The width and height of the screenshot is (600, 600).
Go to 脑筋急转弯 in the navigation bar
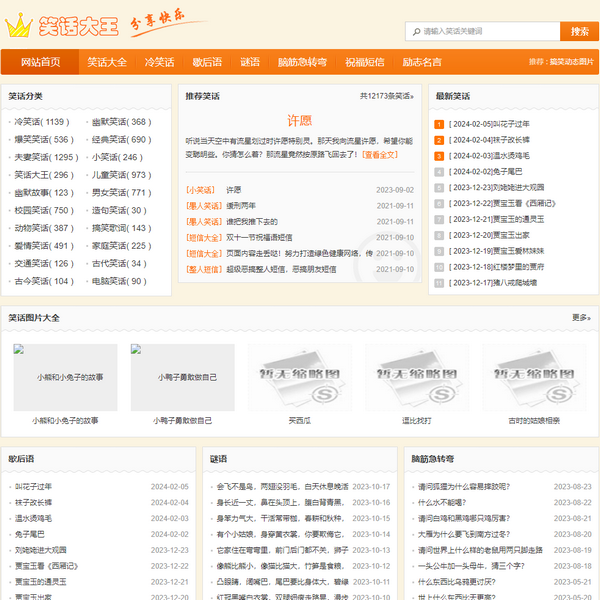[302, 62]
